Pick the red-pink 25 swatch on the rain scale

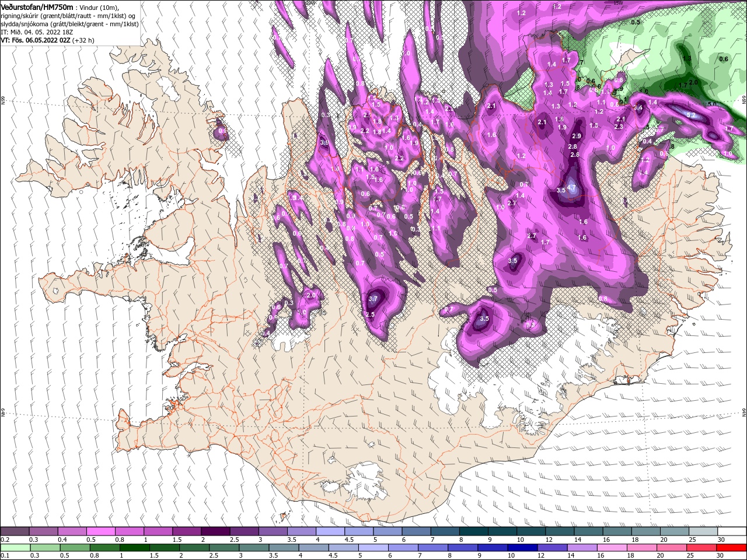tap(703, 547)
